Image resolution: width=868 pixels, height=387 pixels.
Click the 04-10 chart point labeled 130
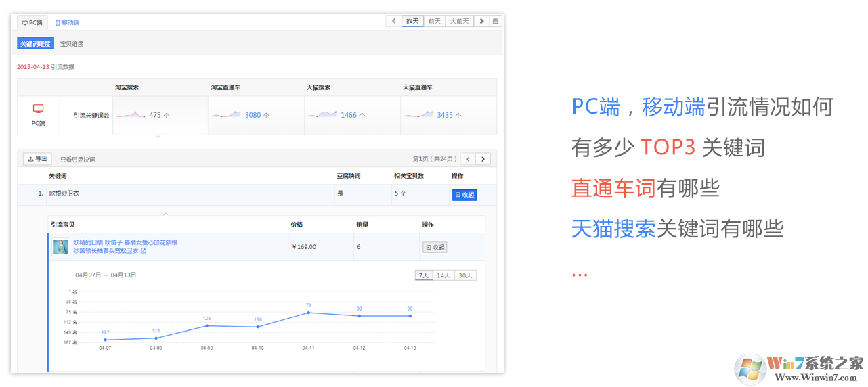point(258,327)
